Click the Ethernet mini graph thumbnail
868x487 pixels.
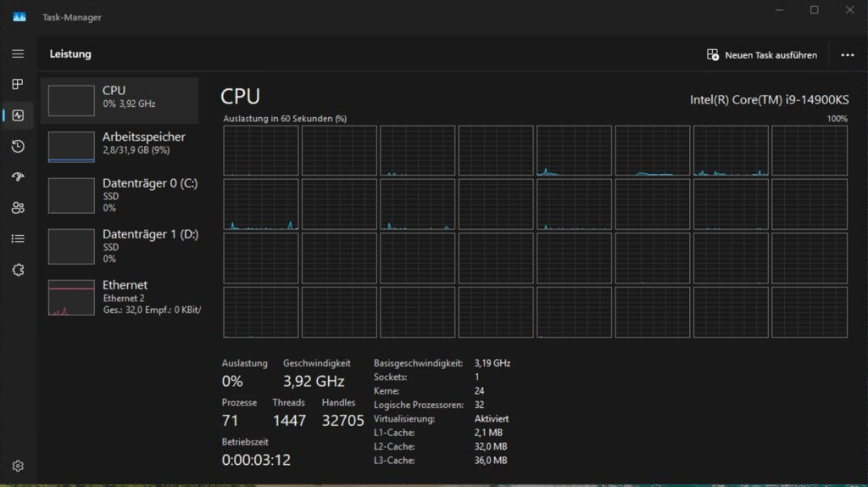71,298
